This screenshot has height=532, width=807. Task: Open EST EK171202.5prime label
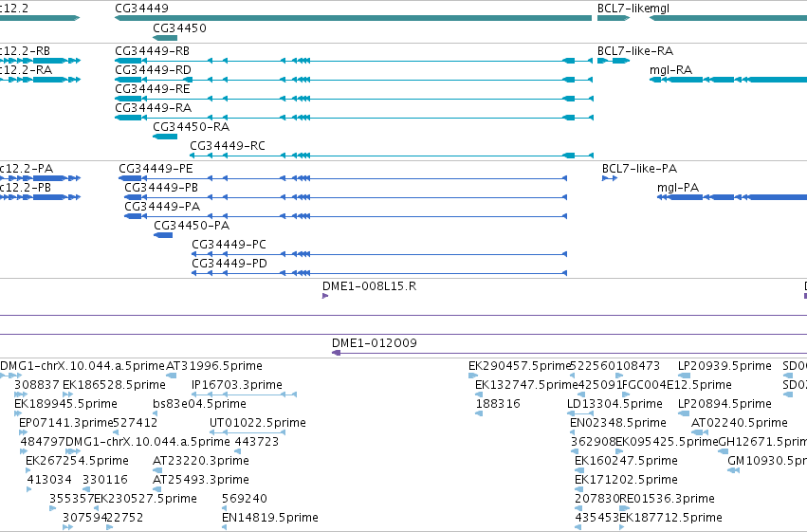pos(627,480)
